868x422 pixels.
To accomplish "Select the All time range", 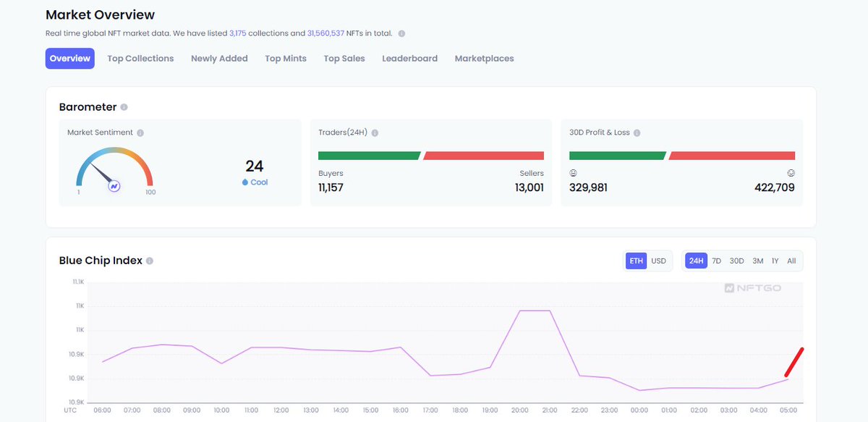I will tap(791, 261).
